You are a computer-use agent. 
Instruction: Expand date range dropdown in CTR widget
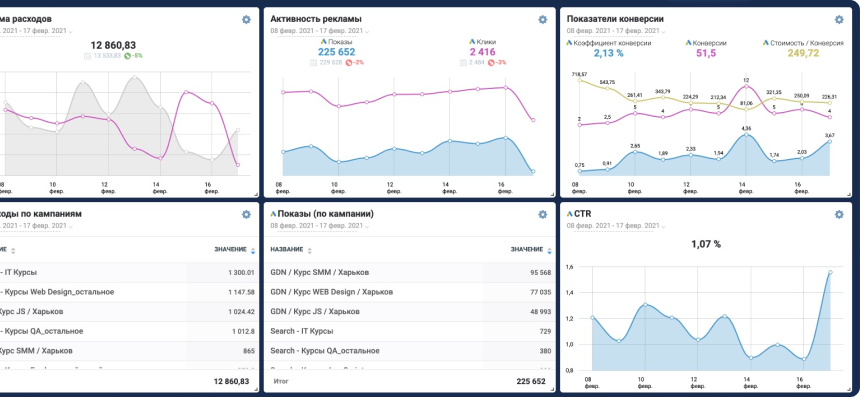click(615, 226)
